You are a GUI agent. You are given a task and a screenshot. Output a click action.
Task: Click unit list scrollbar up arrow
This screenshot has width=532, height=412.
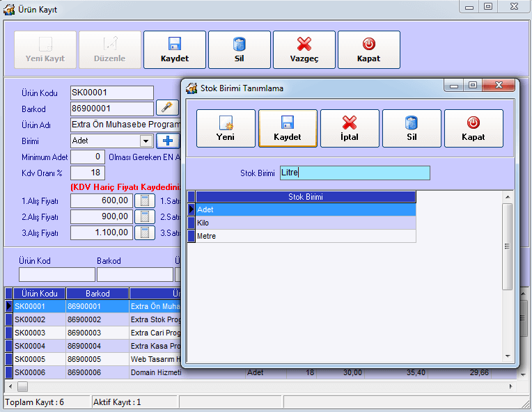(508, 197)
